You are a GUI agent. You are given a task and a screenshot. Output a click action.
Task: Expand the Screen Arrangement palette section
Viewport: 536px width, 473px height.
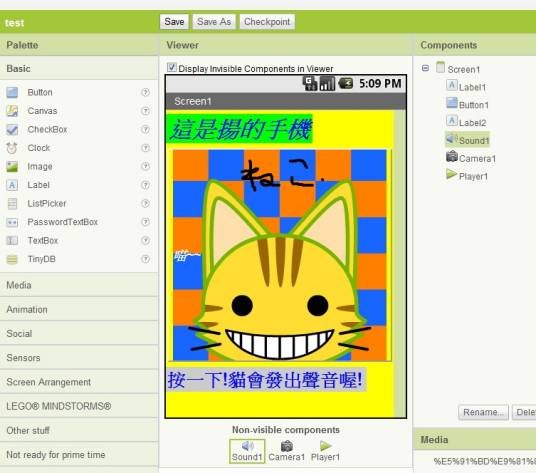[x=79, y=382]
